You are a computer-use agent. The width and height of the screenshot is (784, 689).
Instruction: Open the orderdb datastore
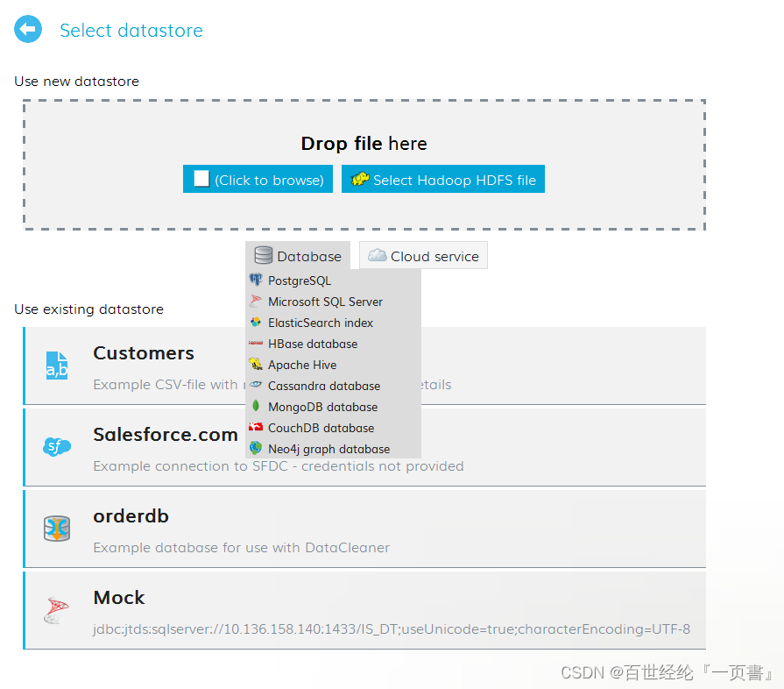(x=364, y=529)
